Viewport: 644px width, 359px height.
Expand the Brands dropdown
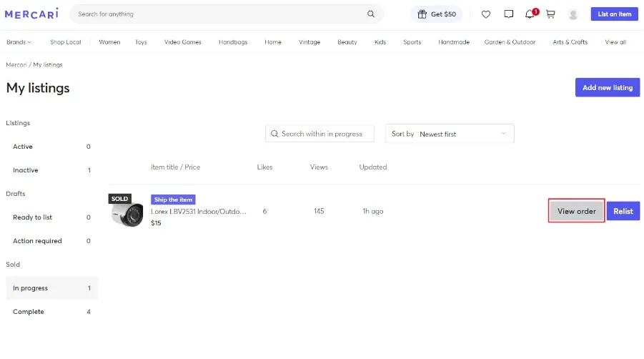(19, 42)
